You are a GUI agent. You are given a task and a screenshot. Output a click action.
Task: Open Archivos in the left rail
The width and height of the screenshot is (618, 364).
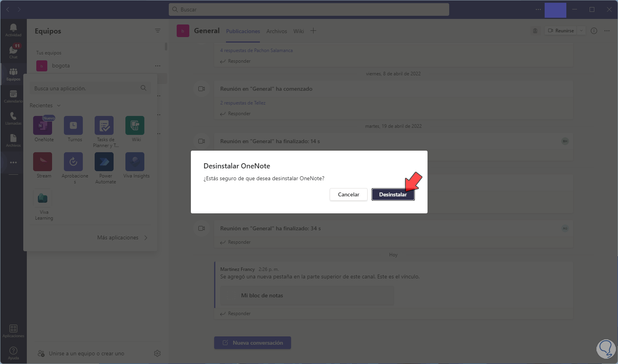click(x=13, y=140)
